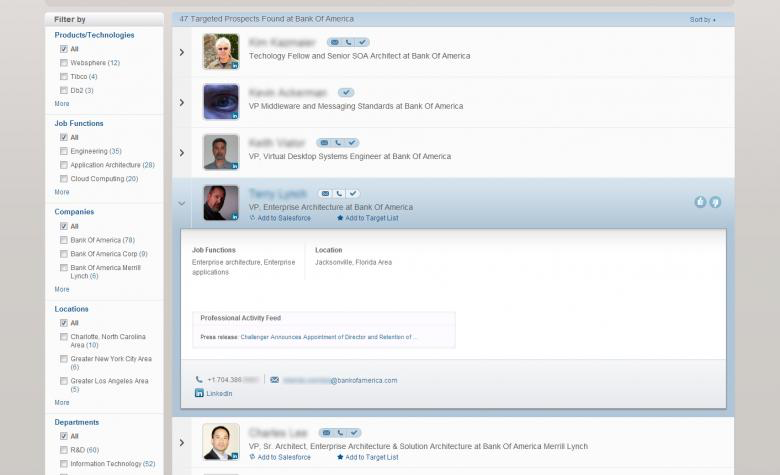Viewport: 780px width, 475px height.
Task: Collapse the VP, Enterprise Architecture row
Action: 182,203
